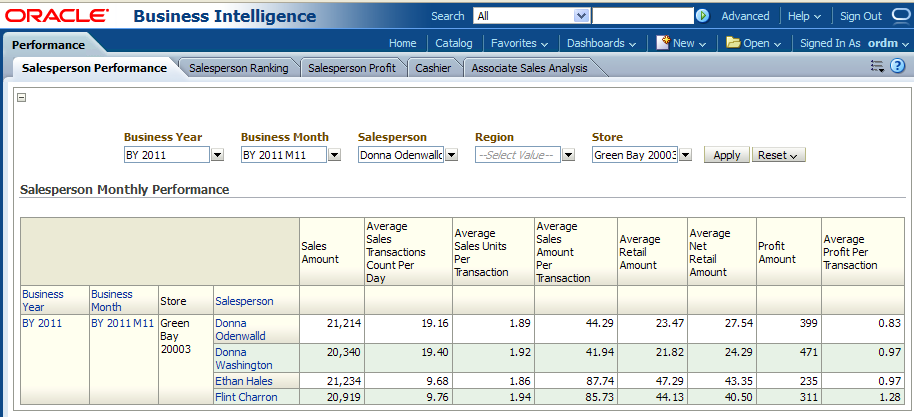
Task: Switch to Salesperson Ranking tab
Action: [239, 68]
